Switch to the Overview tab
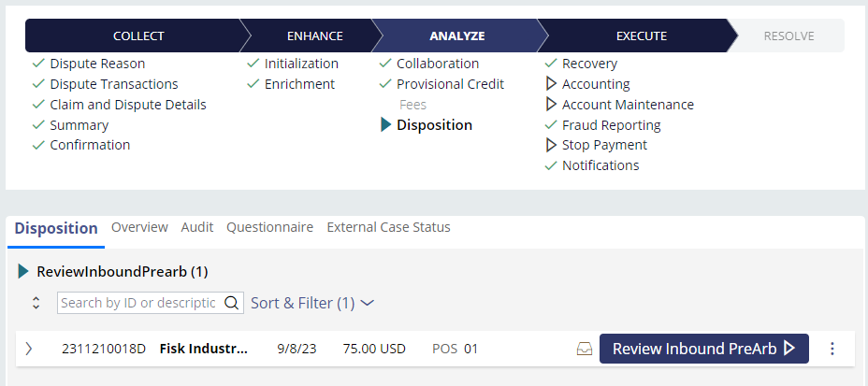Image resolution: width=868 pixels, height=386 pixels. tap(139, 227)
